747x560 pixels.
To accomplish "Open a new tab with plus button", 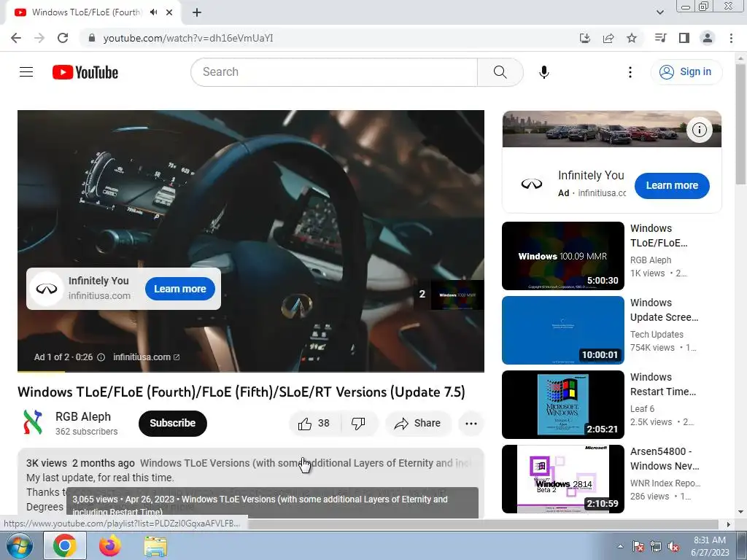I will click(197, 12).
